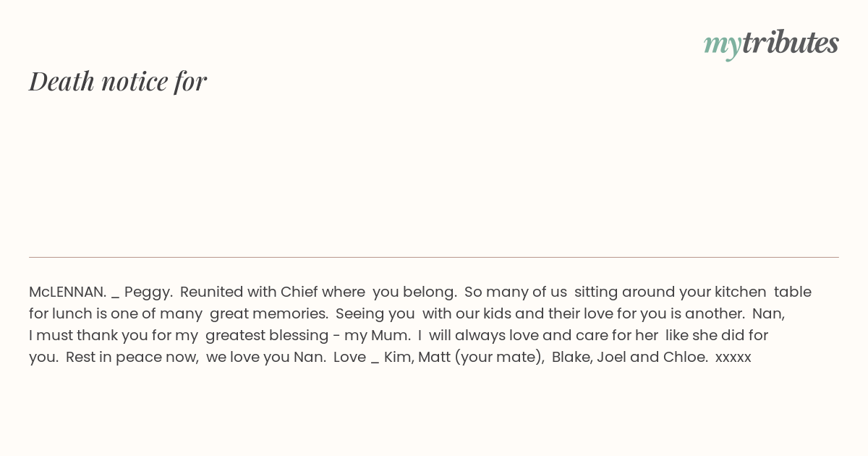The image size is (868, 456).
Task: Click the word "Reunited" in first line
Action: [x=212, y=292]
